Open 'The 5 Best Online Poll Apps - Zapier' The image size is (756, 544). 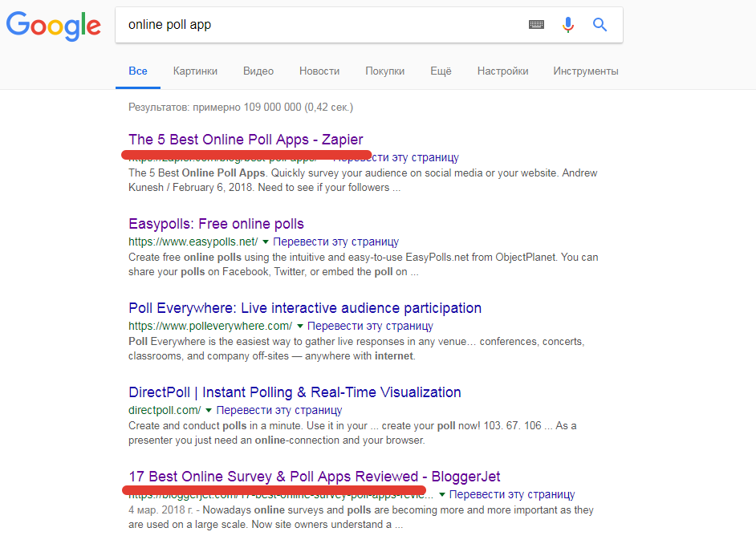[x=246, y=140]
